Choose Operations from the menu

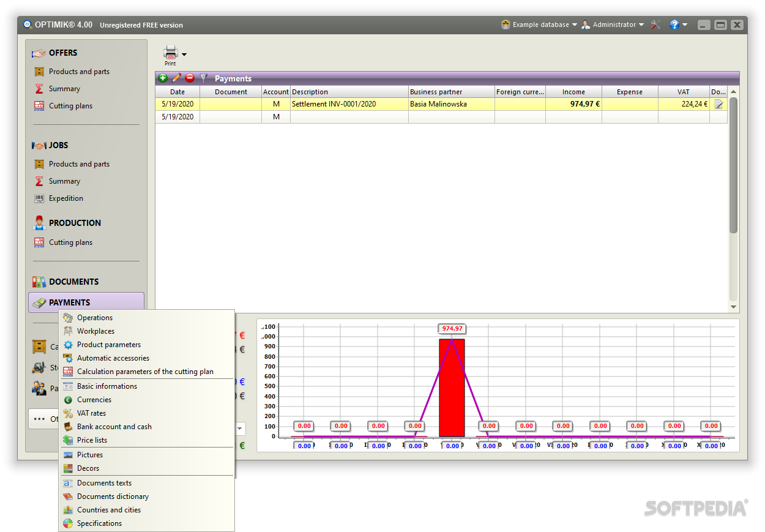pyautogui.click(x=94, y=318)
